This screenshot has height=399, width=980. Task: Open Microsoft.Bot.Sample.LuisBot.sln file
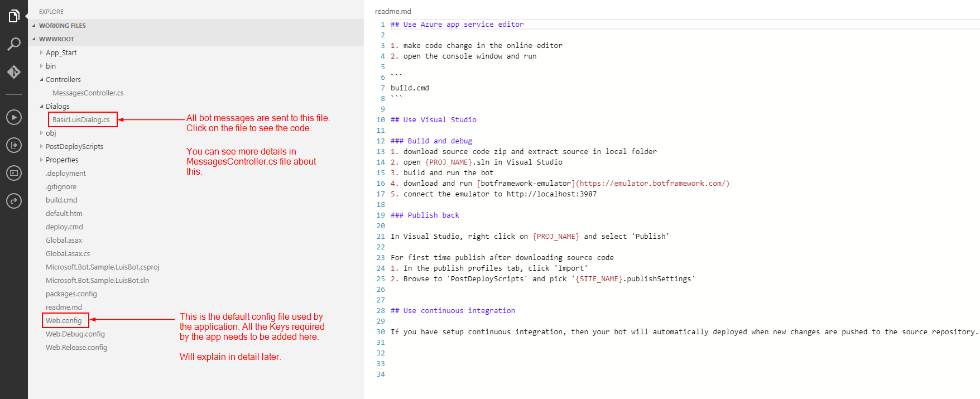[97, 280]
